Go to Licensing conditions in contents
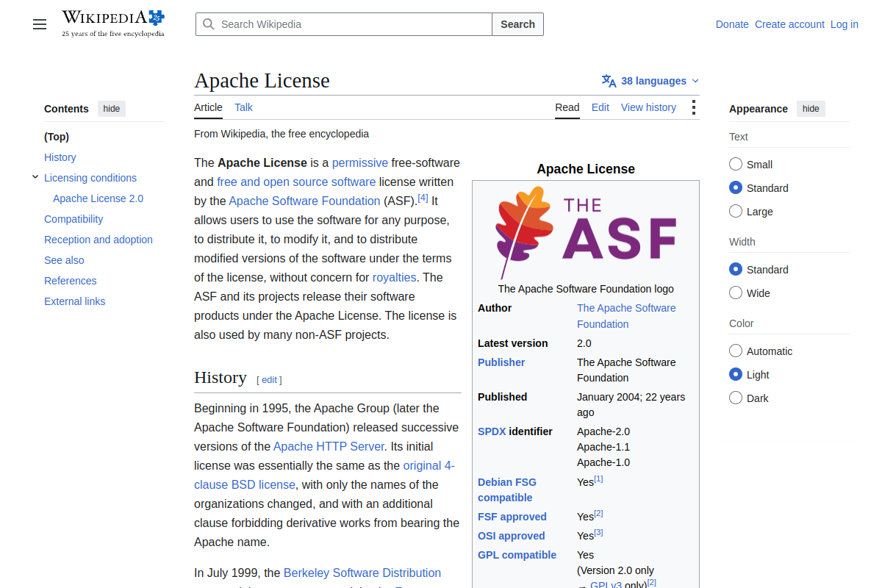This screenshot has width=882, height=588. pos(90,178)
